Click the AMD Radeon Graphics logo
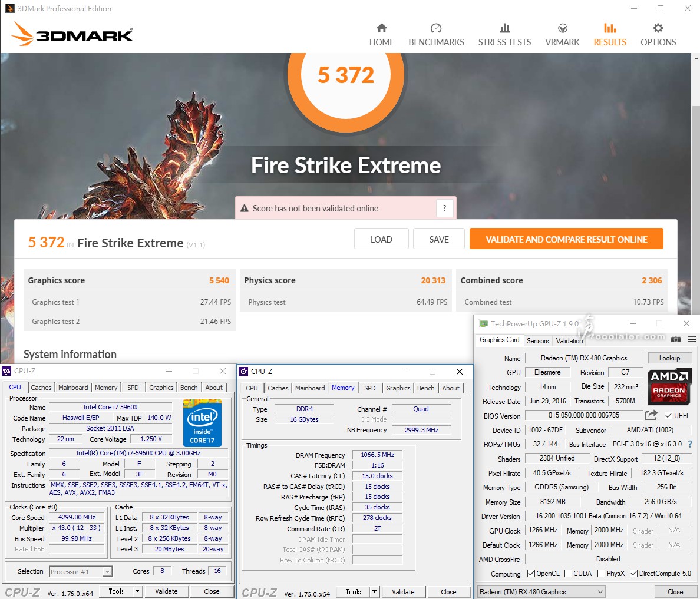 (669, 386)
